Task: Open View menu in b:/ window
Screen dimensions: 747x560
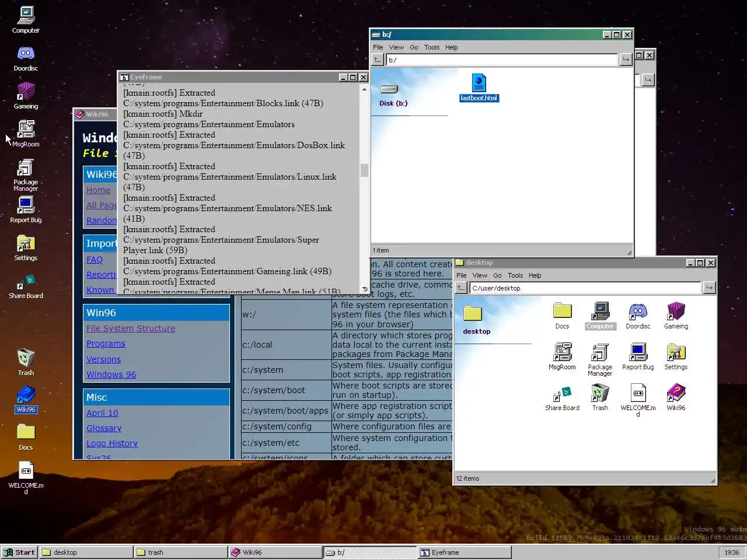Action: click(396, 47)
